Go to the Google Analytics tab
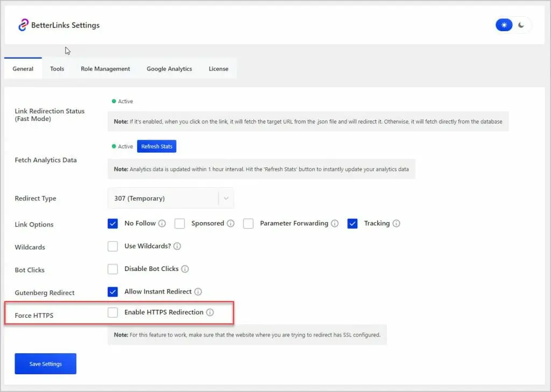 [169, 69]
